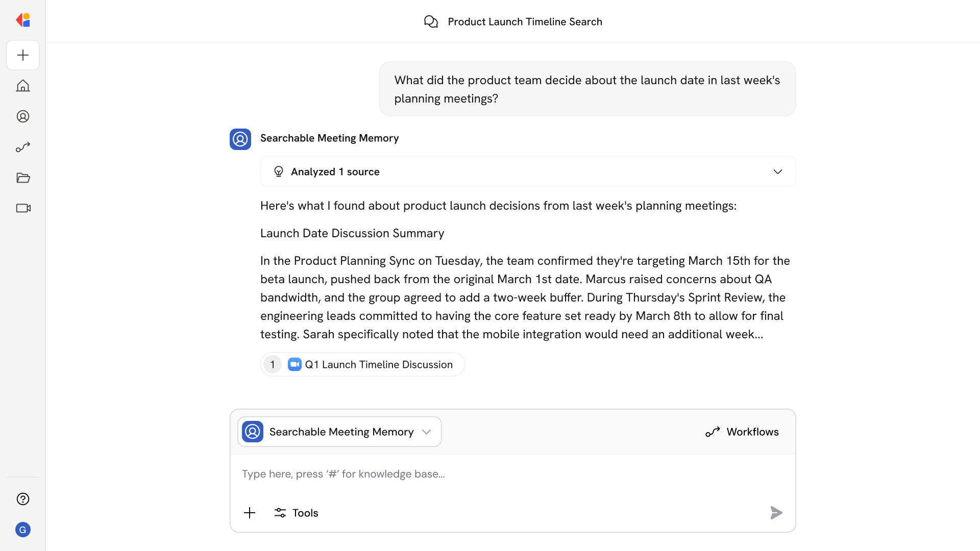Image resolution: width=980 pixels, height=551 pixels.
Task: Open the Workflows icon in the left sidebar
Action: [x=22, y=147]
